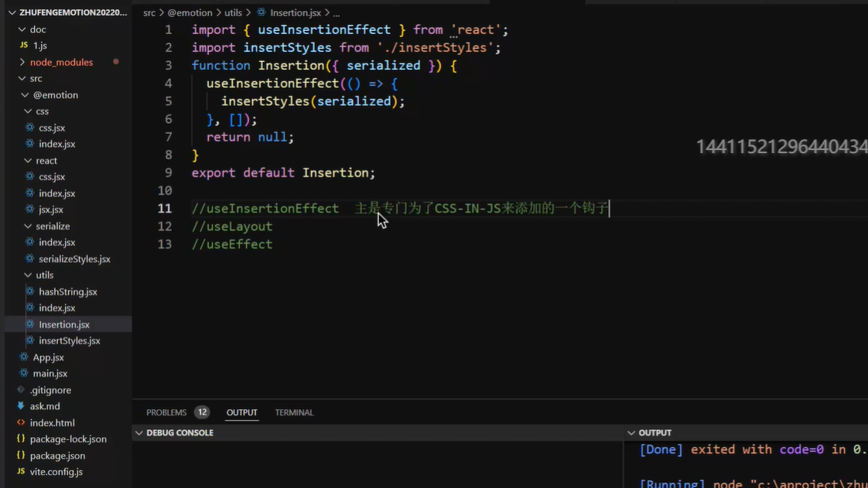
Task: Click the React icon next to App.jsx
Action: 23,357
